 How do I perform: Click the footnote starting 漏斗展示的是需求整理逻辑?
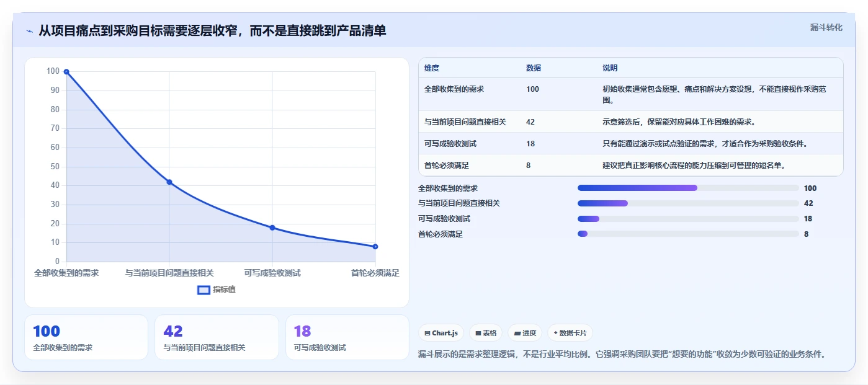click(x=622, y=355)
